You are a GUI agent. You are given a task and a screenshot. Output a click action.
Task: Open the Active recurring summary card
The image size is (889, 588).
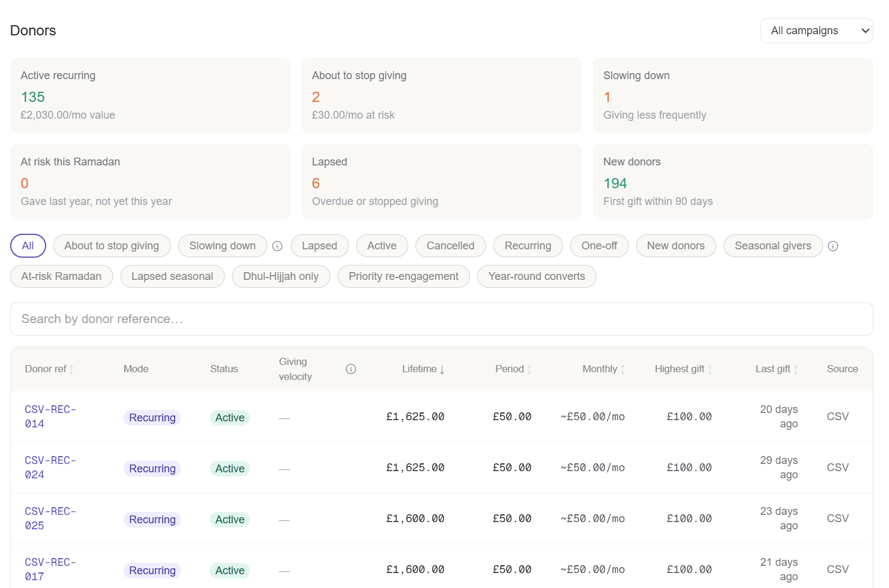(x=150, y=95)
